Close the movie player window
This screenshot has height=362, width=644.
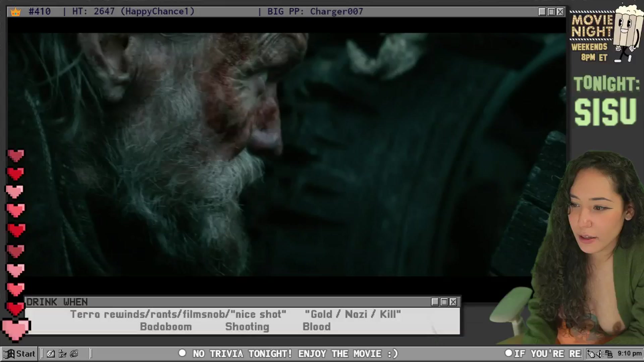[560, 12]
